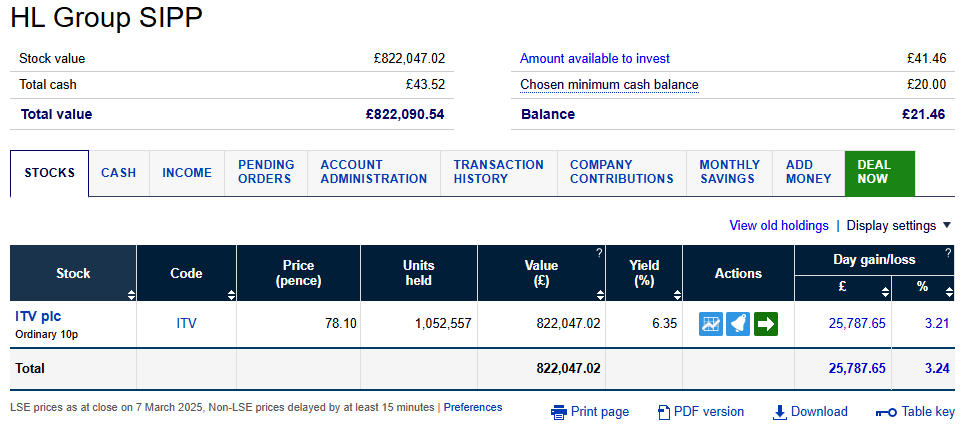Open the INCOME tab
The height and width of the screenshot is (430, 964).
(x=187, y=173)
